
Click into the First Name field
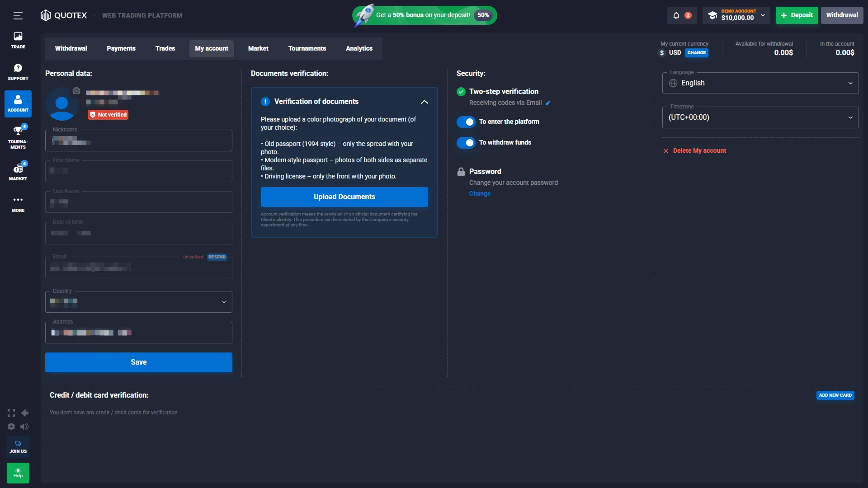click(x=139, y=172)
